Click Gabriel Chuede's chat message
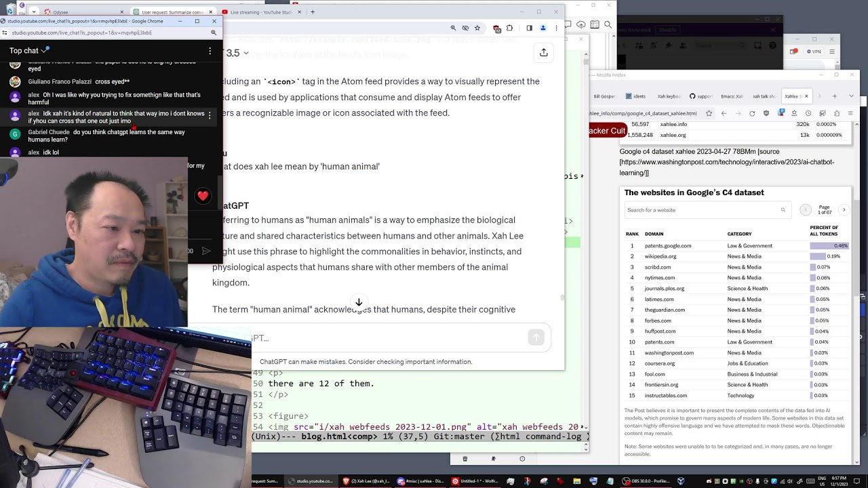868x488 pixels. tap(108, 136)
